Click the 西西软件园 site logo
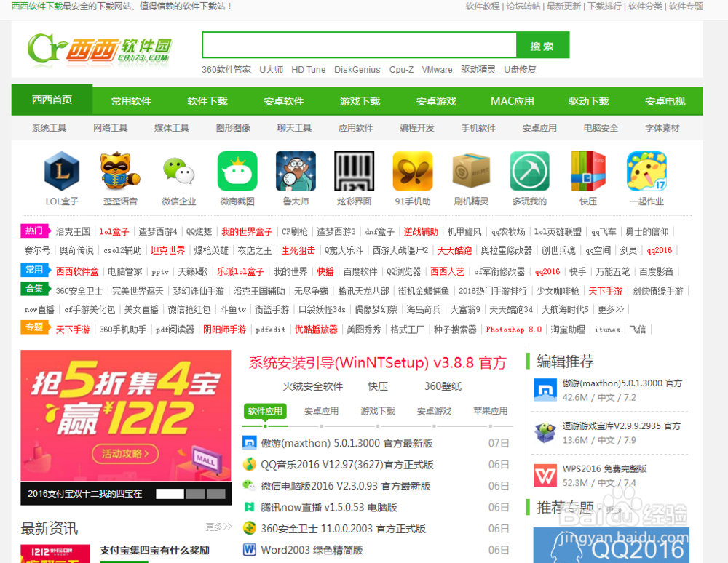 [100, 49]
